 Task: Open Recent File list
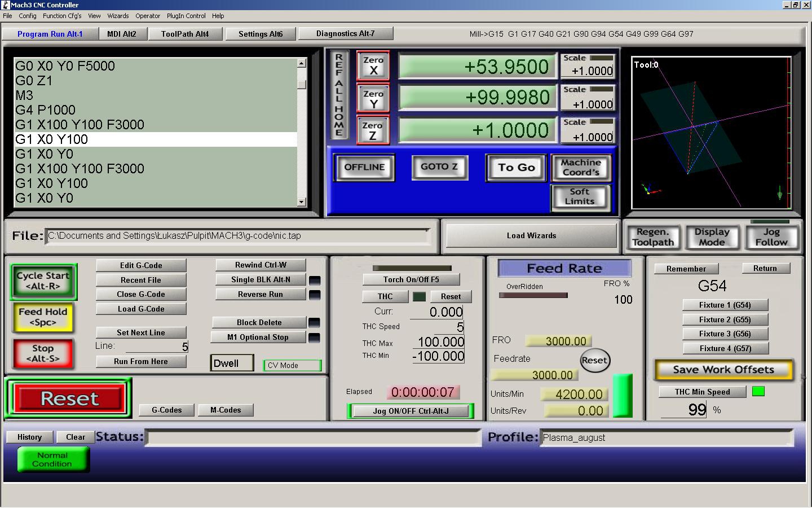coord(141,280)
